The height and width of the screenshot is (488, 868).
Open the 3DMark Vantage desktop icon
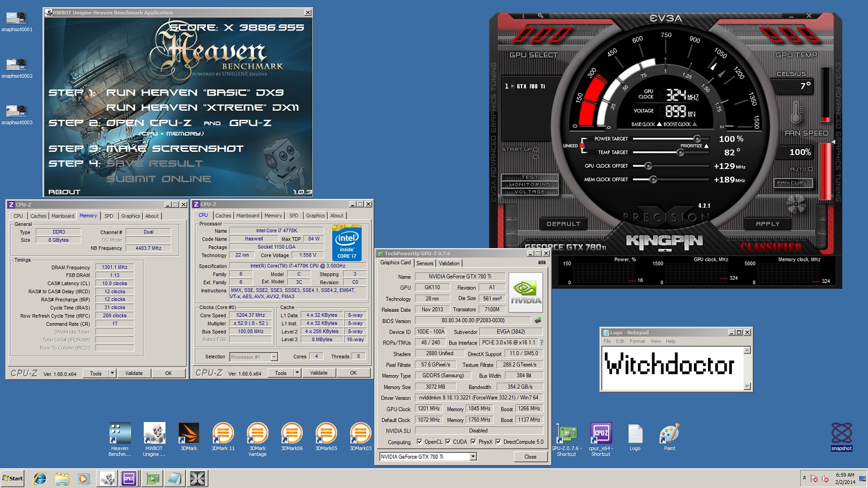(x=257, y=434)
